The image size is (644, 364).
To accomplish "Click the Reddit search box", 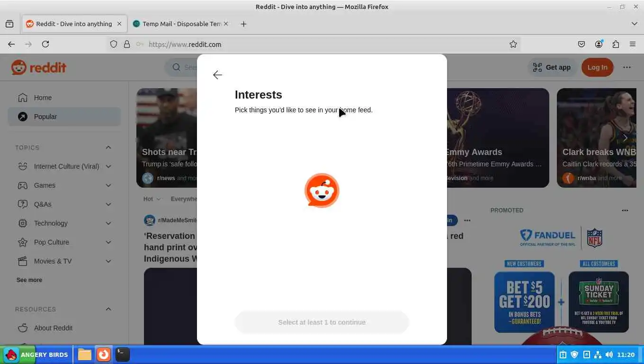I will (181, 67).
